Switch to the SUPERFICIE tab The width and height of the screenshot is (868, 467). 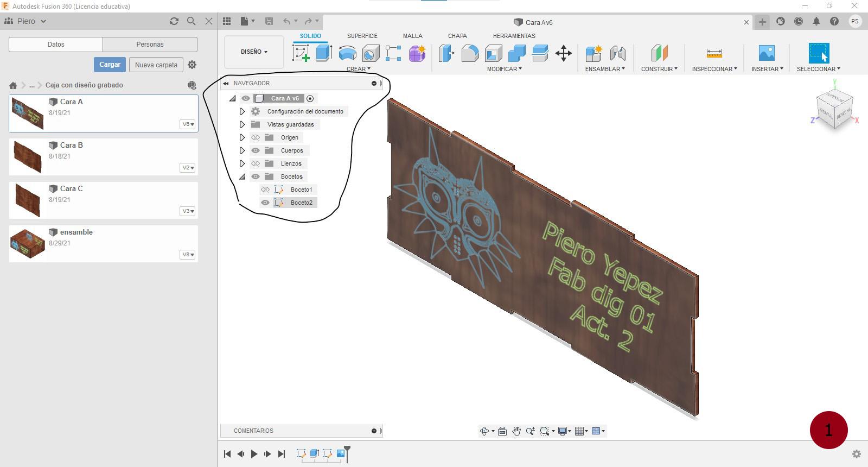(362, 36)
